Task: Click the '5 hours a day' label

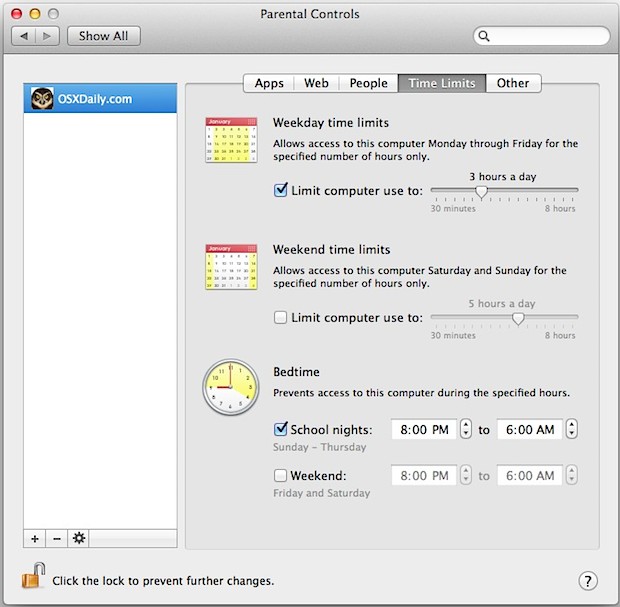Action: click(502, 303)
